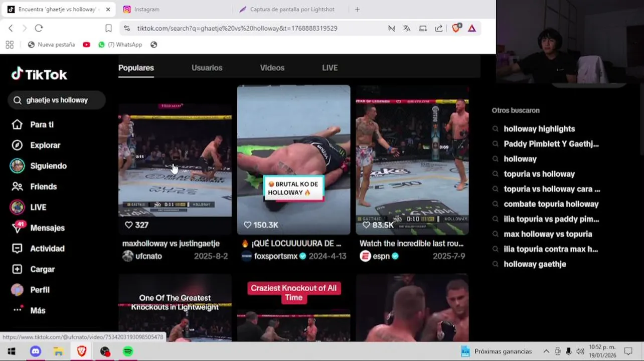Screen dimensions: 644x361
Task: Click the TikTok logo
Action: (39, 74)
